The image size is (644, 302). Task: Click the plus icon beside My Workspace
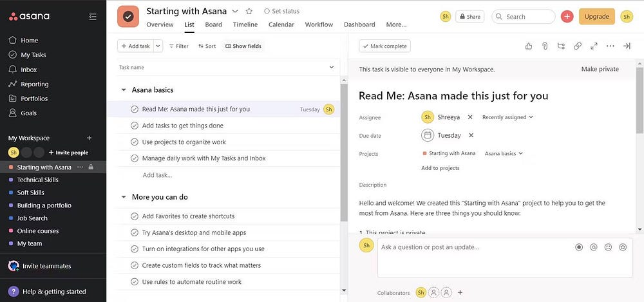point(89,138)
